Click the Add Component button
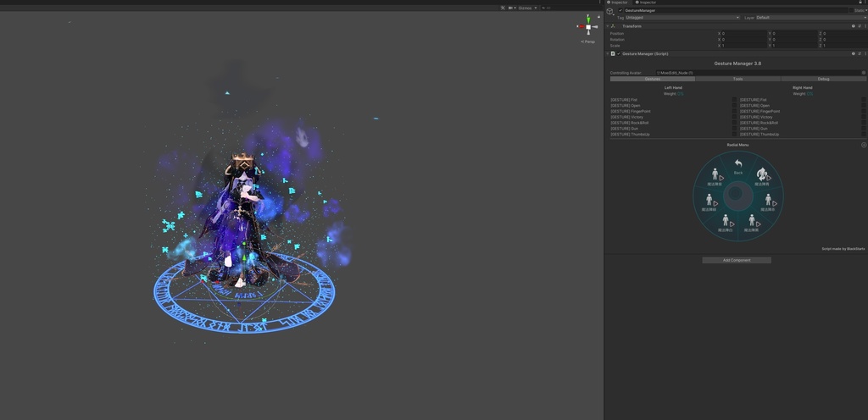This screenshot has height=420, width=868. 737,260
